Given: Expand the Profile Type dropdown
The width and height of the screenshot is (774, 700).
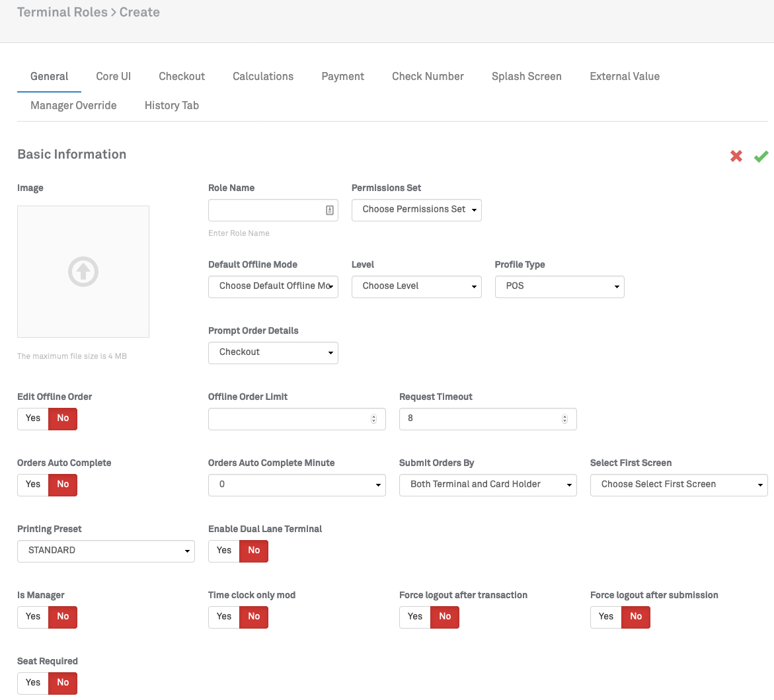Looking at the screenshot, I should pos(559,286).
